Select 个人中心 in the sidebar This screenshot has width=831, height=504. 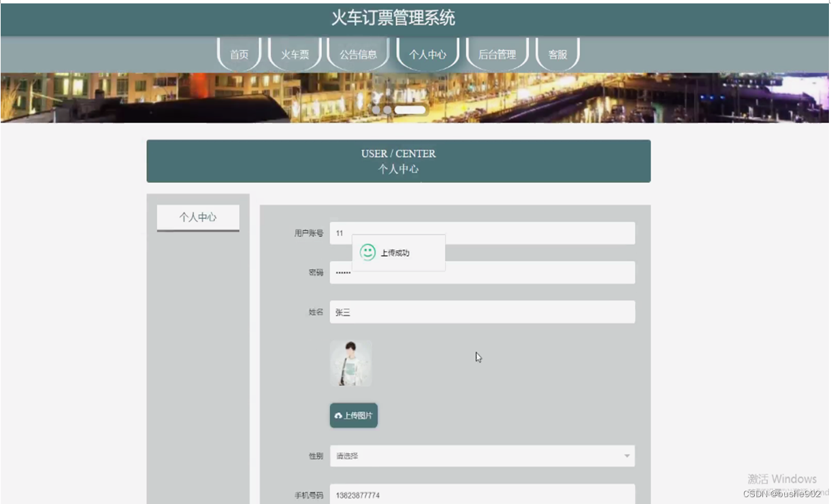[x=197, y=216]
